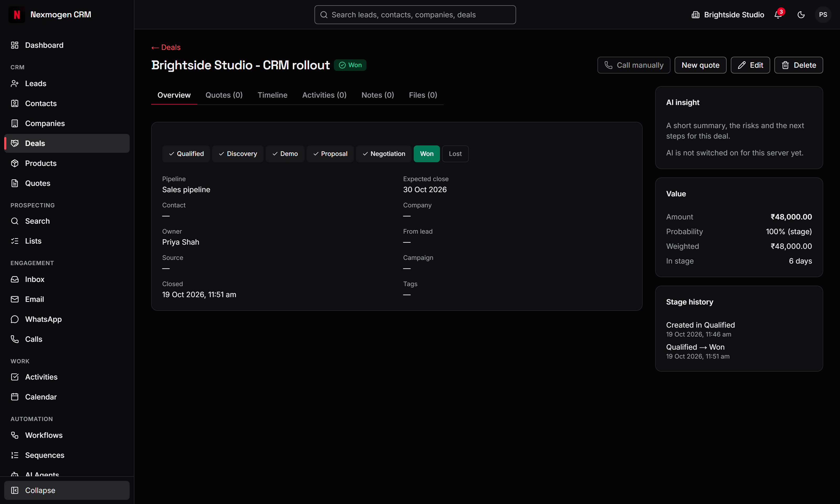Edit this deal
The width and height of the screenshot is (840, 504).
click(x=750, y=65)
